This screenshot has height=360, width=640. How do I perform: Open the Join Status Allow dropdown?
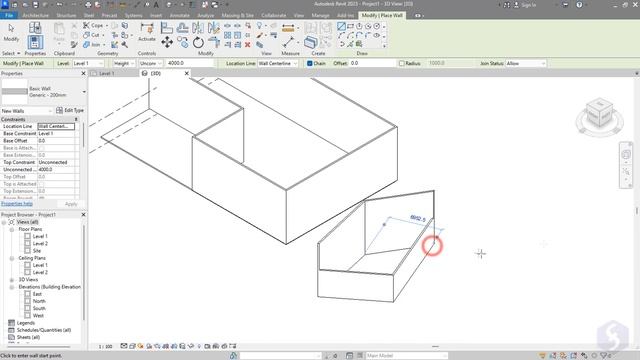point(526,63)
